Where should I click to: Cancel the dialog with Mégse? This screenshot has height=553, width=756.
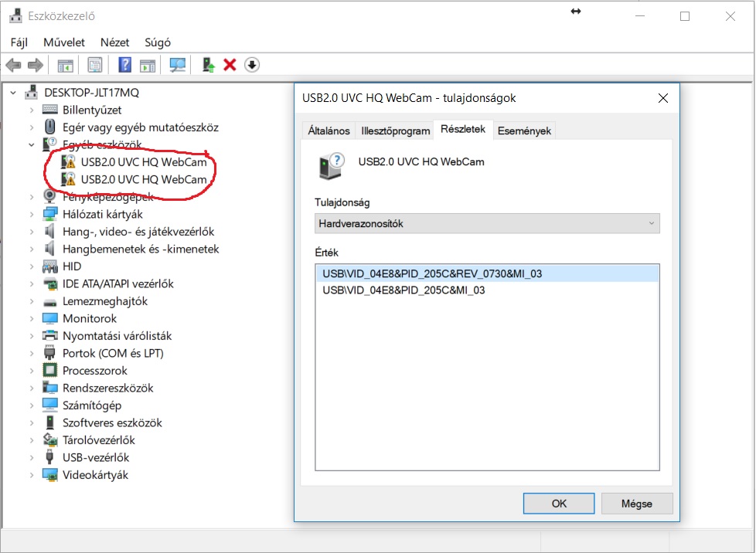tap(637, 504)
